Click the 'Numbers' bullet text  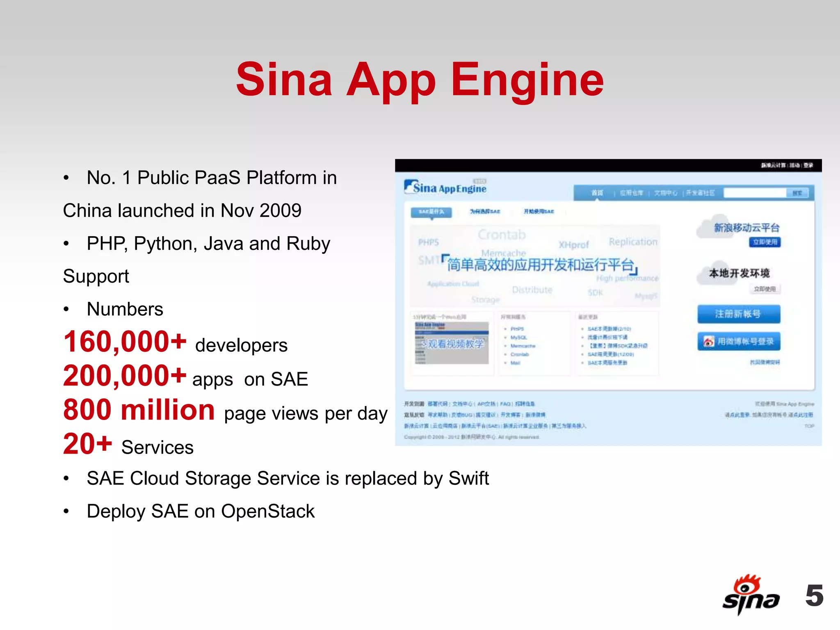click(125, 309)
